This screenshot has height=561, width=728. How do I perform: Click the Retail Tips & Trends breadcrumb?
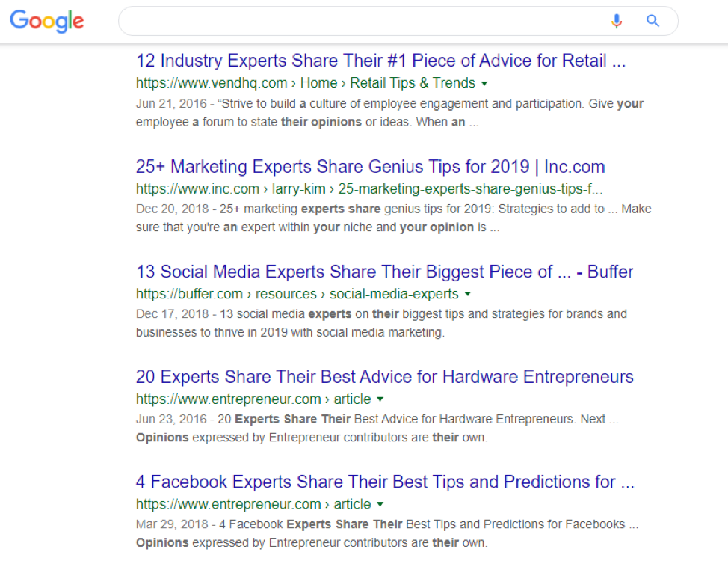pos(412,83)
